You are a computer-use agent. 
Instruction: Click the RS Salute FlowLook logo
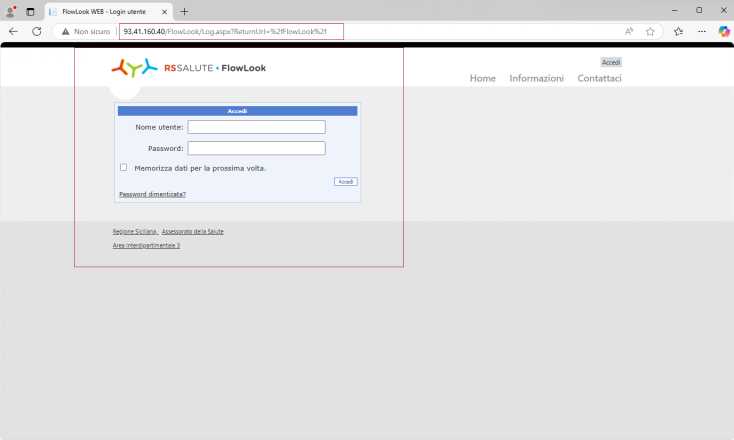pos(188,68)
